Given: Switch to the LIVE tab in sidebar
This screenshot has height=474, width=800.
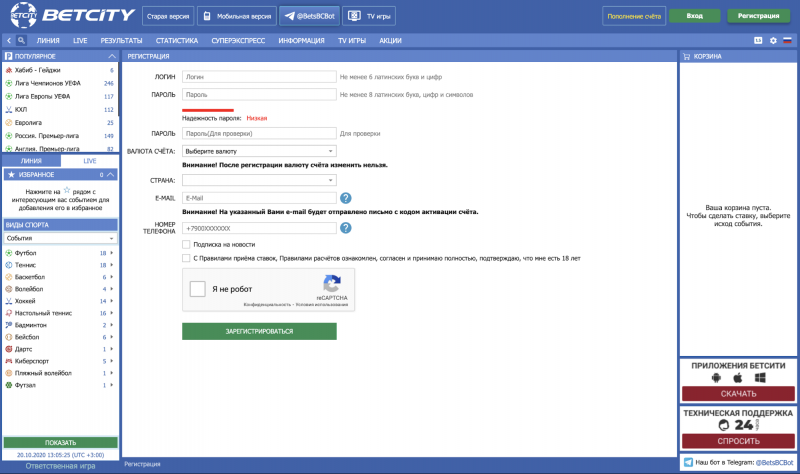Looking at the screenshot, I should (x=90, y=161).
